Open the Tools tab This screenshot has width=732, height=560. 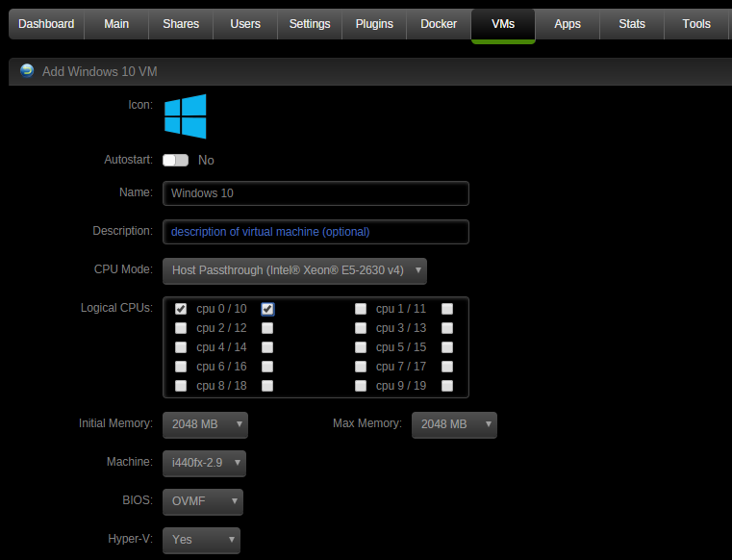696,24
